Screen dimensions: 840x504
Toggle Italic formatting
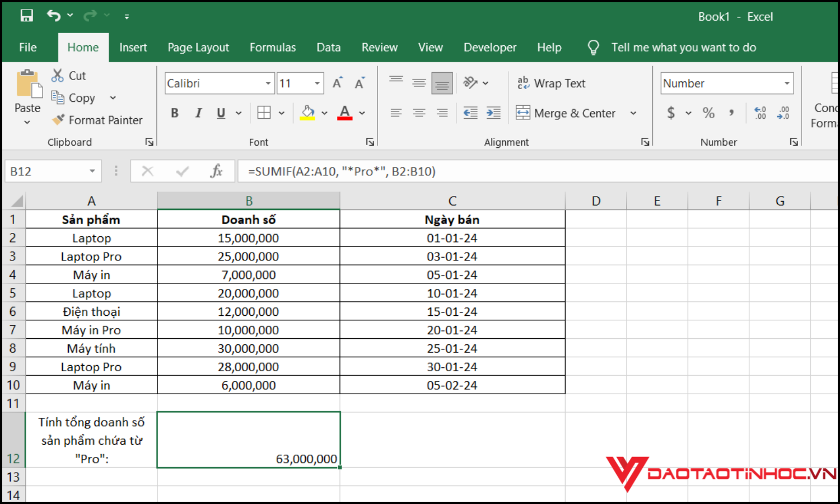click(x=198, y=113)
